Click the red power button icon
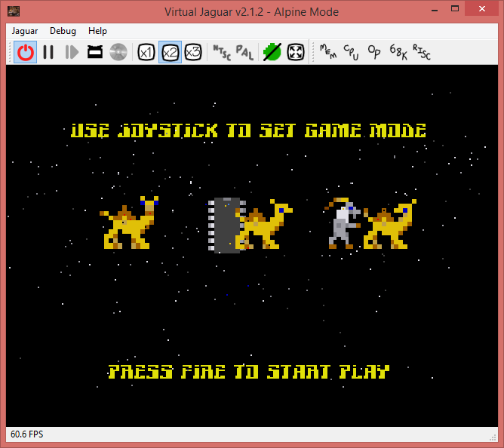Viewport: 504px width, 448px height. (26, 52)
